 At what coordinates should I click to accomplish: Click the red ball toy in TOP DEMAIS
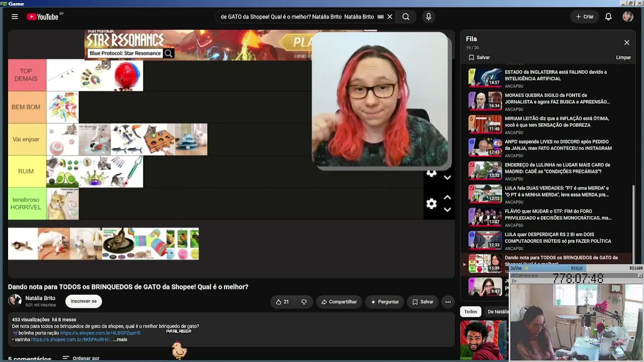click(x=127, y=75)
